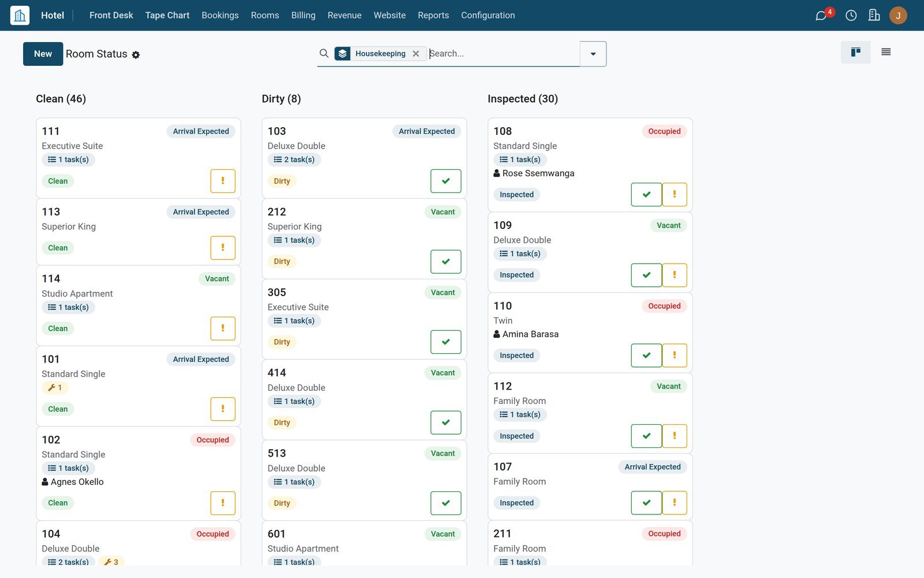Open the Reports menu

(x=433, y=16)
